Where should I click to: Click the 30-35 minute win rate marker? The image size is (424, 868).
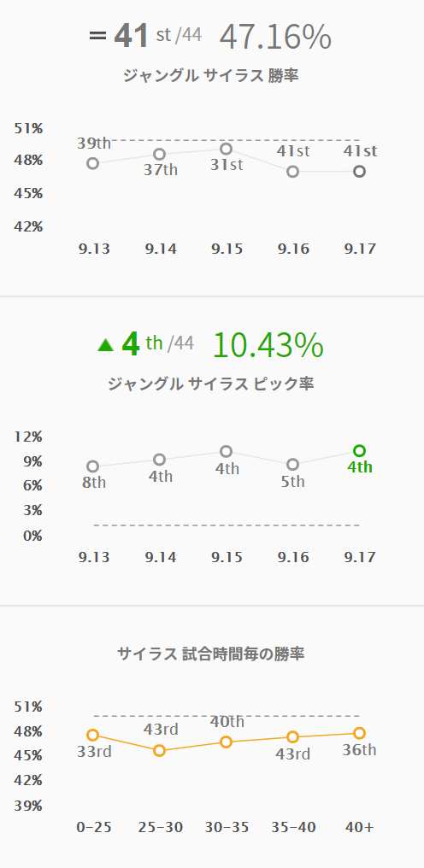[227, 742]
